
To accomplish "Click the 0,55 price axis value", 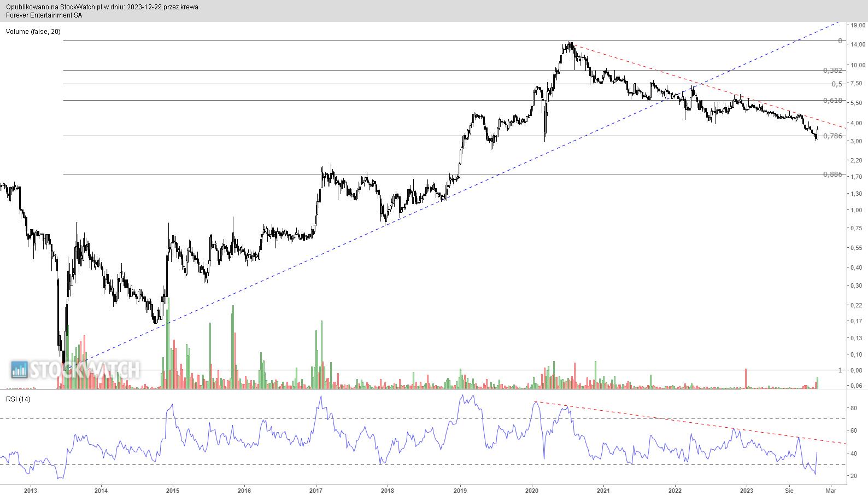I will [856, 248].
